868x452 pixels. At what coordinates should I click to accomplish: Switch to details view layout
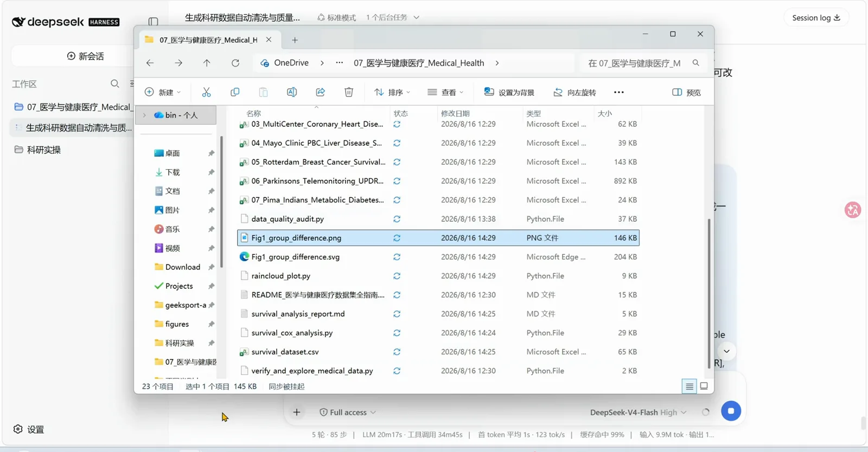click(690, 386)
